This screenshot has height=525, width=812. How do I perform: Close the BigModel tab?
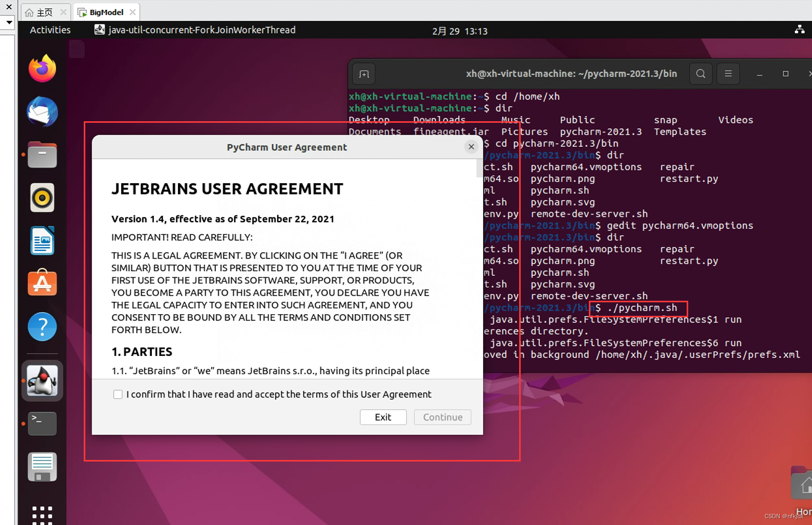point(133,12)
